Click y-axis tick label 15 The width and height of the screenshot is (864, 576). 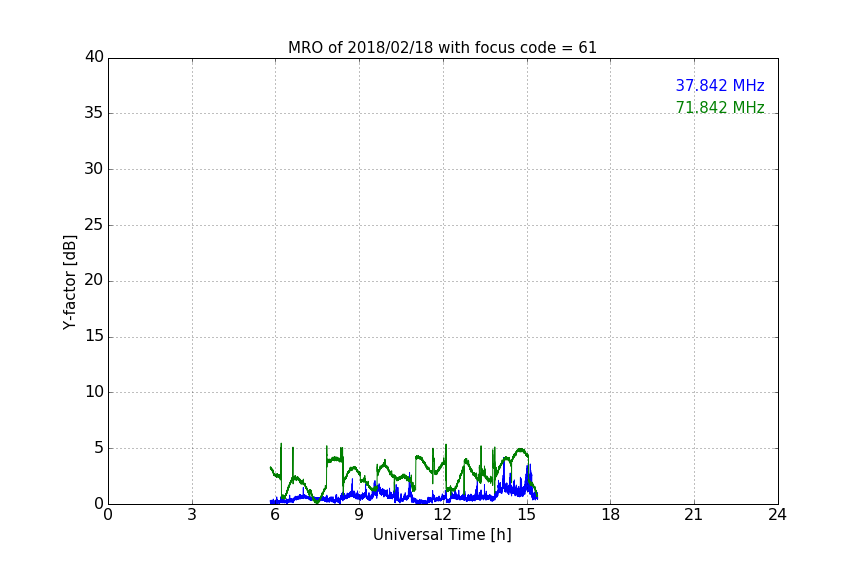point(94,336)
